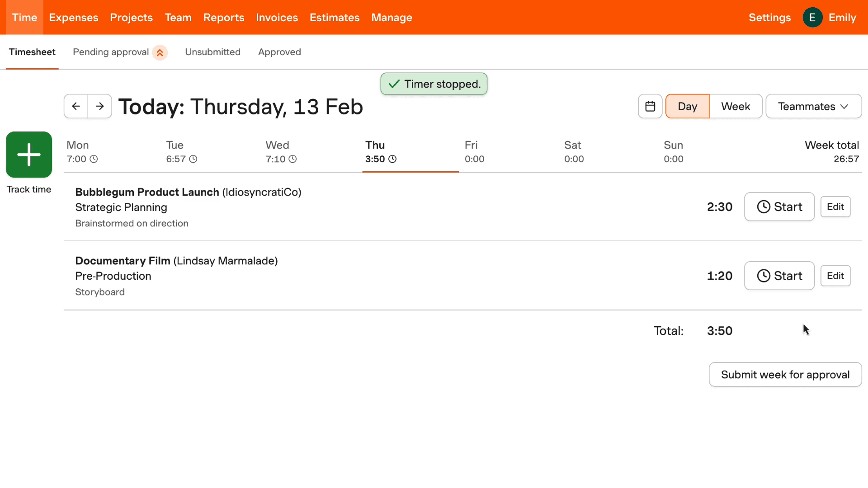The image size is (868, 488).
Task: Open the calendar date picker
Action: pos(650,106)
